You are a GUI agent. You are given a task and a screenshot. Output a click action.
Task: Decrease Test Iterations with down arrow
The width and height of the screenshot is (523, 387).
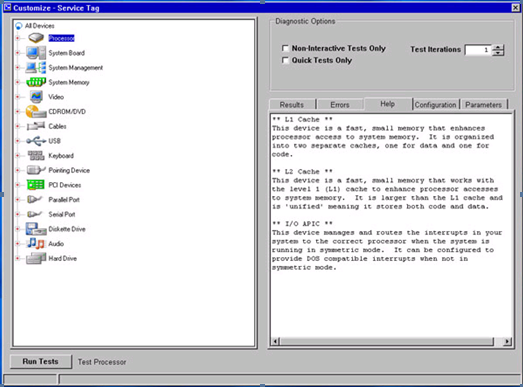tap(498, 53)
